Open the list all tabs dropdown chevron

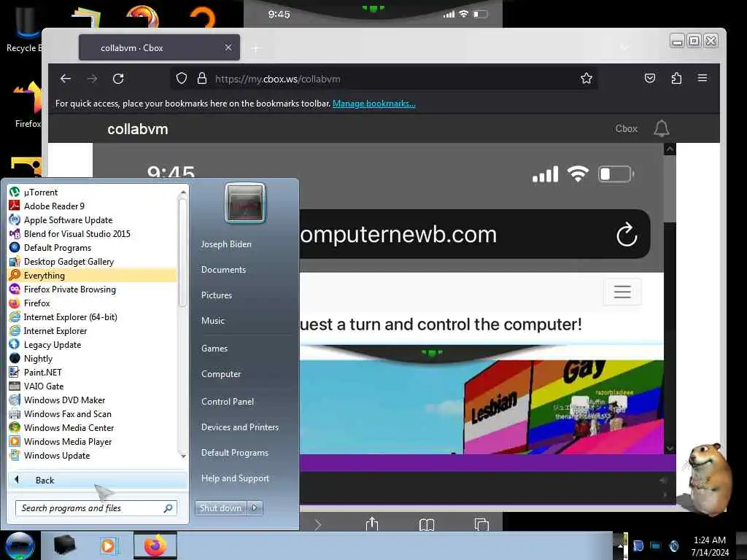tap(624, 47)
